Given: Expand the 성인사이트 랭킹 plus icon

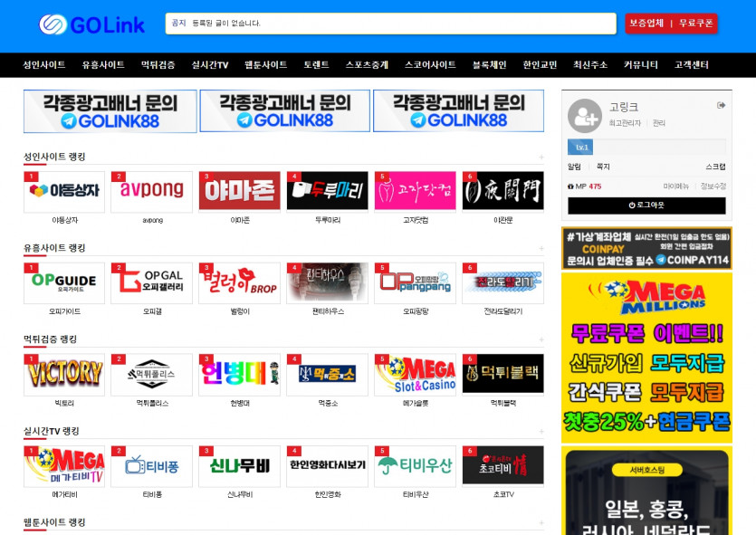Looking at the screenshot, I should tap(541, 158).
